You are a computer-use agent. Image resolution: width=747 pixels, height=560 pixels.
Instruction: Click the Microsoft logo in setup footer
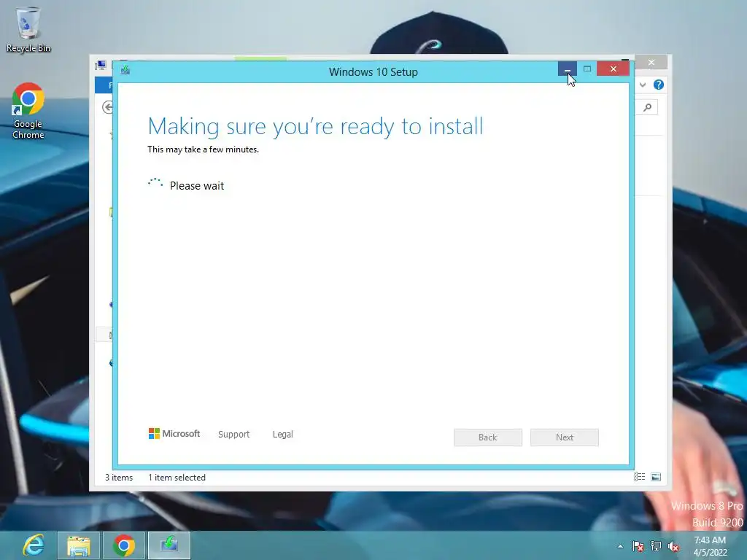point(174,434)
